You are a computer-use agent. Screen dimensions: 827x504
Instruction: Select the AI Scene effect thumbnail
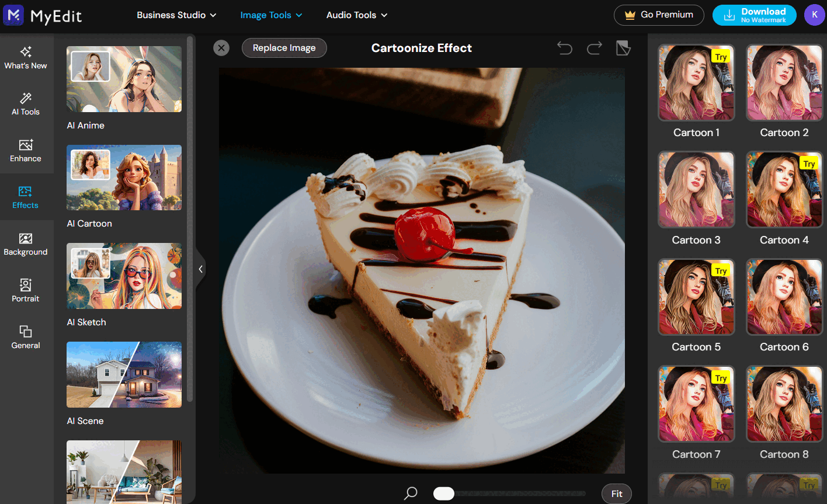(x=124, y=374)
